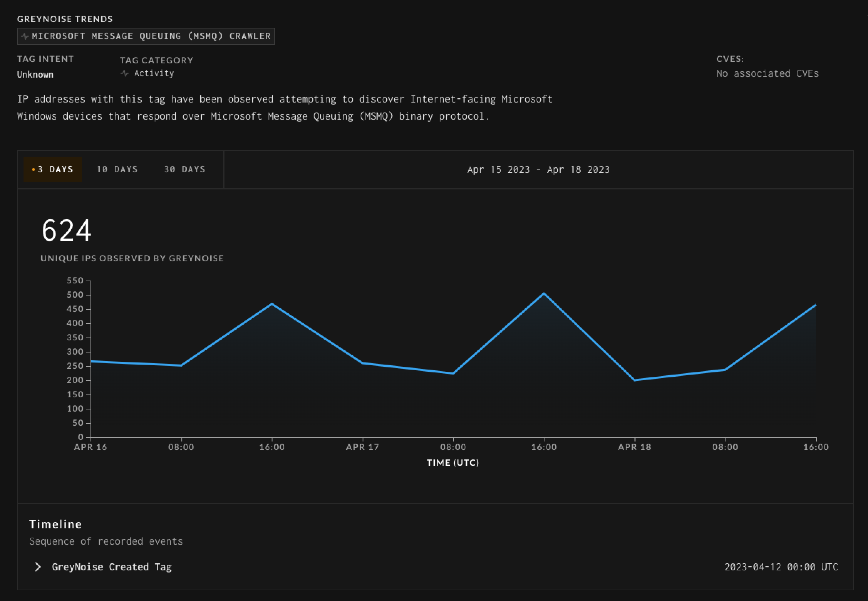Image resolution: width=868 pixels, height=601 pixels.
Task: Click the 550 y-axis label
Action: click(75, 281)
